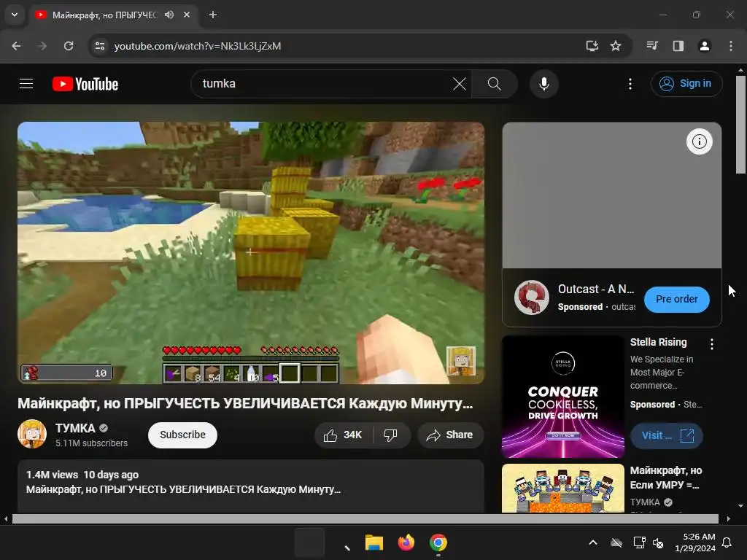
Task: Subscribe to ТУМКА channel
Action: [x=182, y=435]
